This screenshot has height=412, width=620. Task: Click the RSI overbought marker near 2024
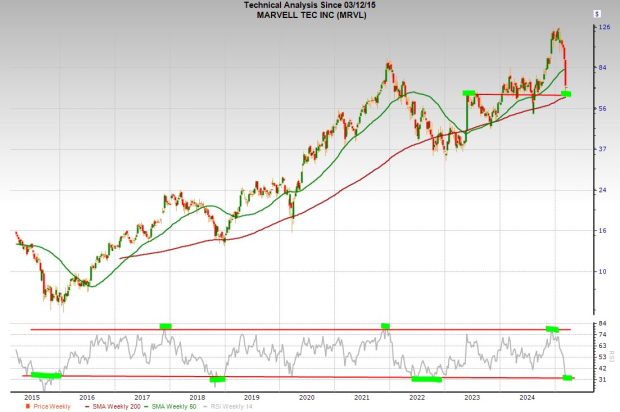pos(552,328)
